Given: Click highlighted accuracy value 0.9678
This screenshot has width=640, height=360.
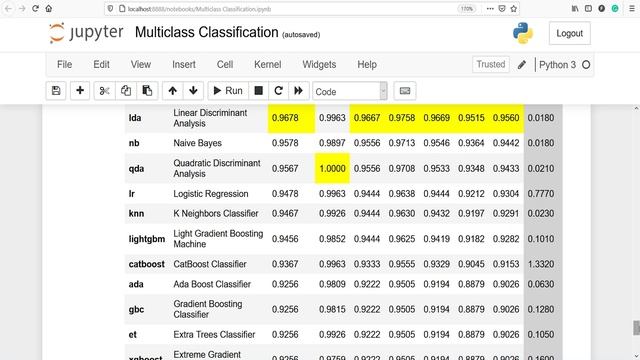Looking at the screenshot, I should pos(285,118).
